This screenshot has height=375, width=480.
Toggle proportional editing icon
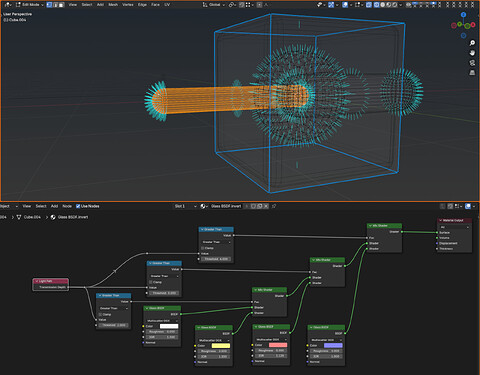point(259,5)
